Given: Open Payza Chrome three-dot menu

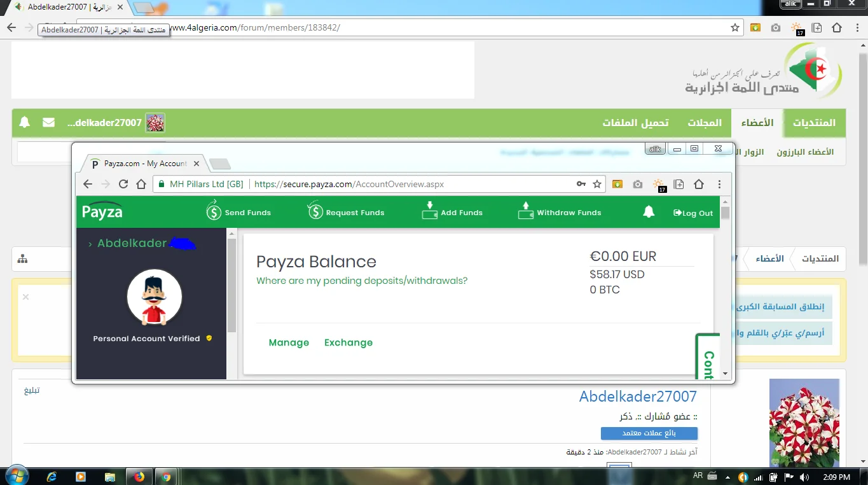Looking at the screenshot, I should (719, 184).
